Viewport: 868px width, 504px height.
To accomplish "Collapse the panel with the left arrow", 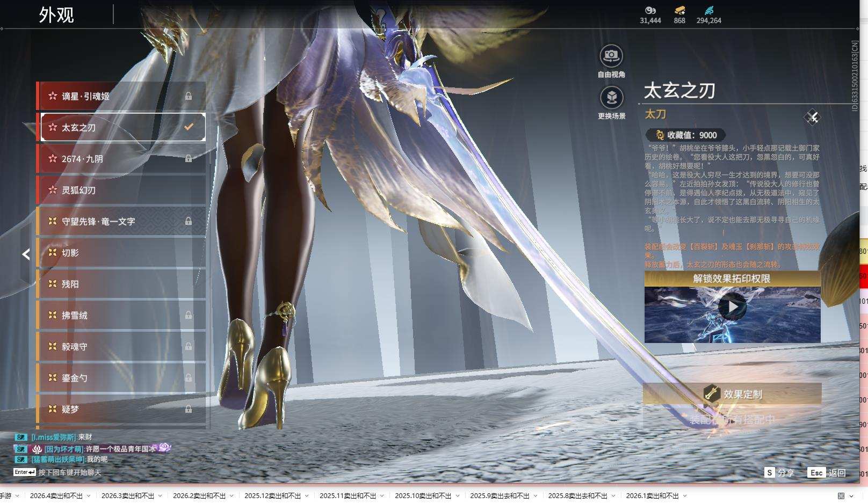I will pyautogui.click(x=26, y=254).
